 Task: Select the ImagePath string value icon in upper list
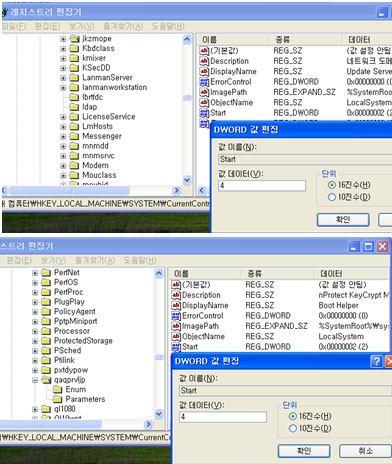[204, 92]
